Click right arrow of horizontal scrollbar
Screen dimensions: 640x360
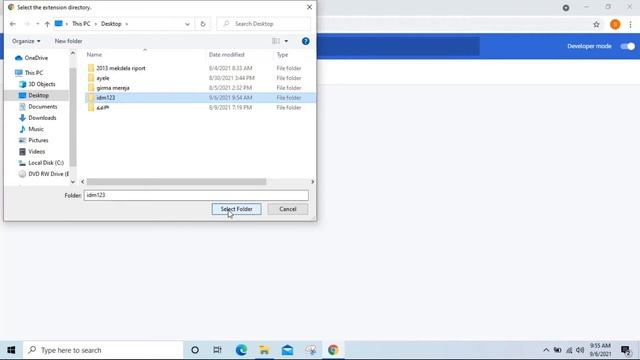(312, 182)
